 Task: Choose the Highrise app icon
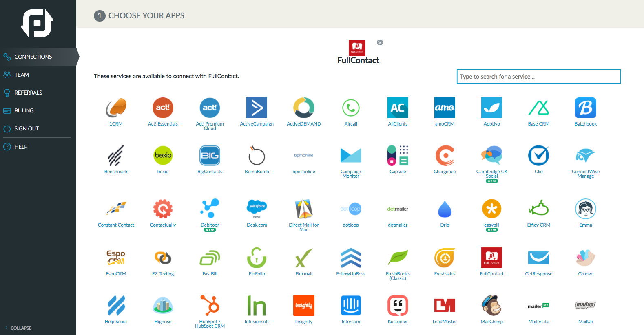(x=163, y=305)
